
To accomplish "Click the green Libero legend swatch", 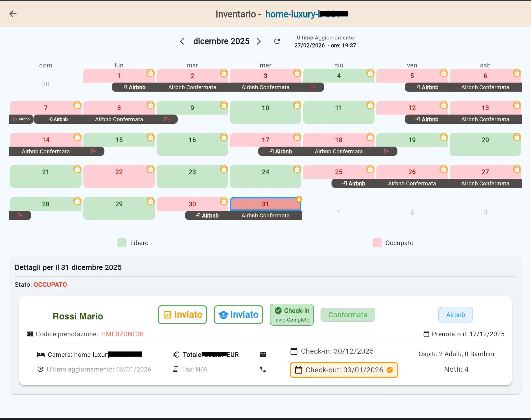I will [x=122, y=243].
